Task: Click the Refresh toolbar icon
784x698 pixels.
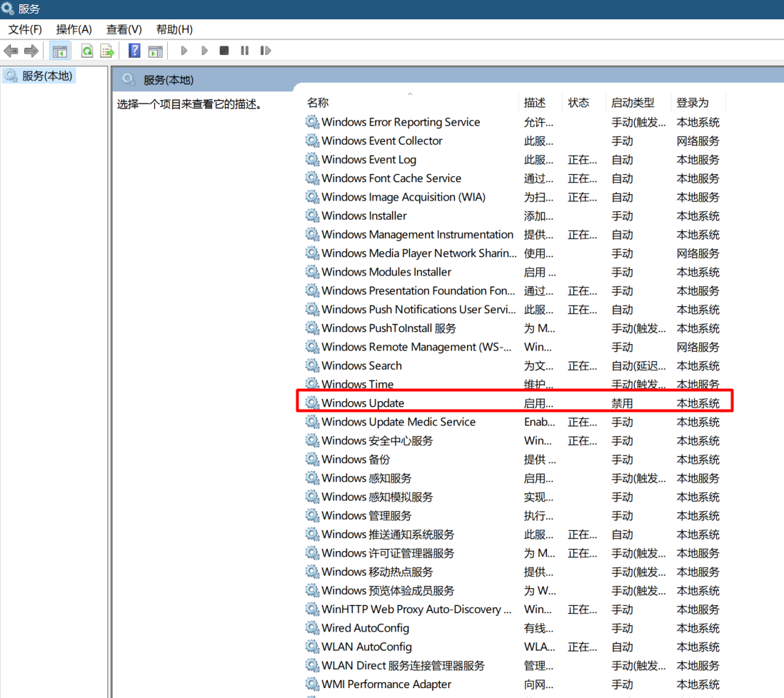Action: tap(87, 51)
